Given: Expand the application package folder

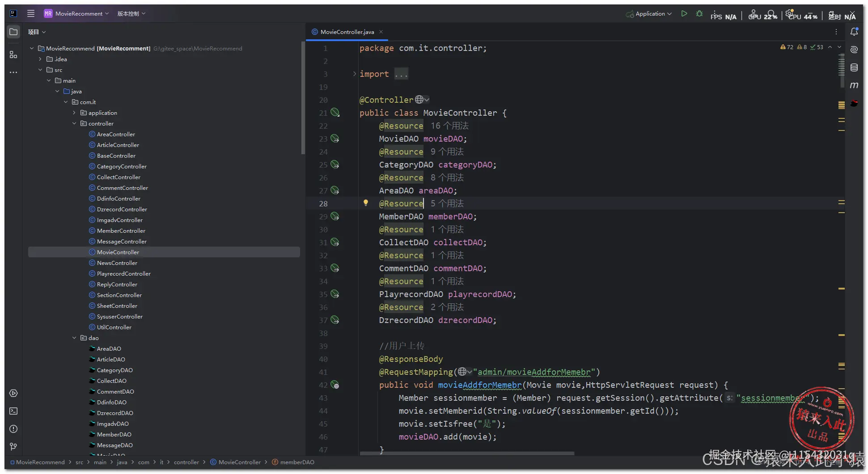Looking at the screenshot, I should (75, 113).
